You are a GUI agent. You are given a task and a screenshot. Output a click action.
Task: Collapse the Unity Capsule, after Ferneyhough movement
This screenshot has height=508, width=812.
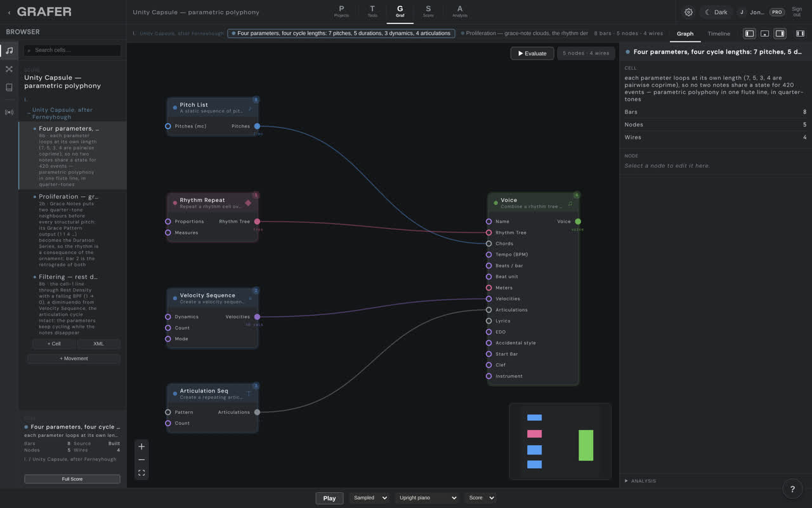tap(29, 112)
